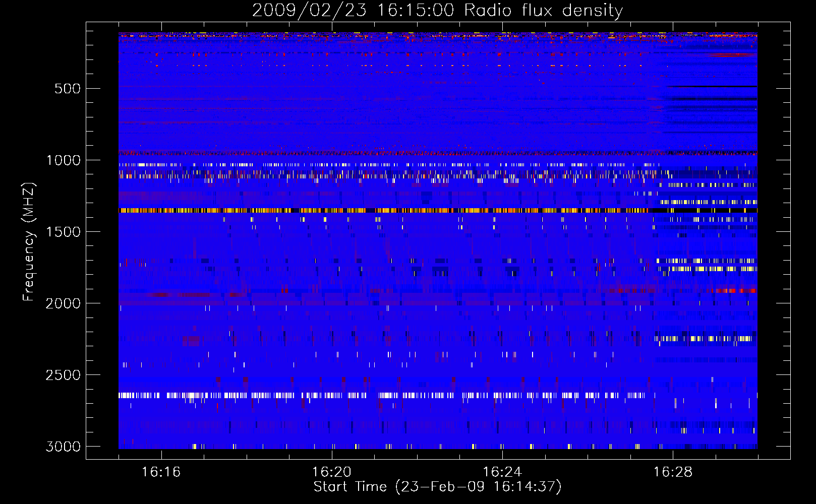Click the '3000' frequency tick label
Viewport: 816px width, 504px height.
(x=63, y=447)
